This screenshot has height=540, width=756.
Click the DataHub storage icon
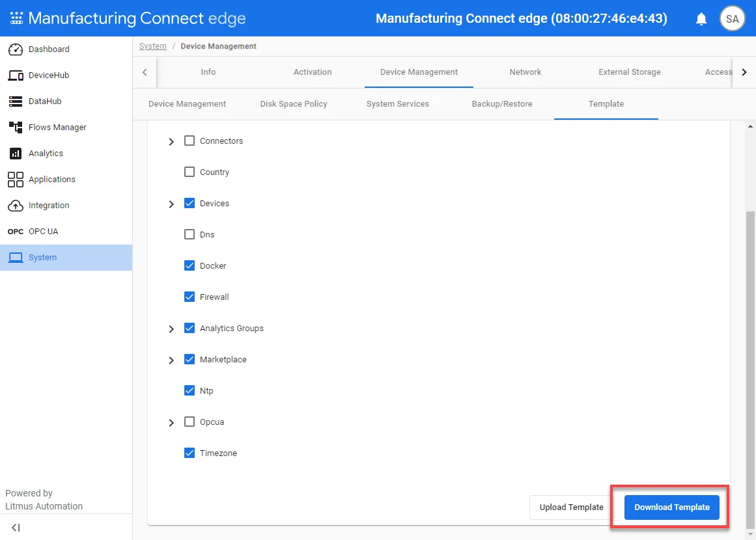(x=16, y=101)
